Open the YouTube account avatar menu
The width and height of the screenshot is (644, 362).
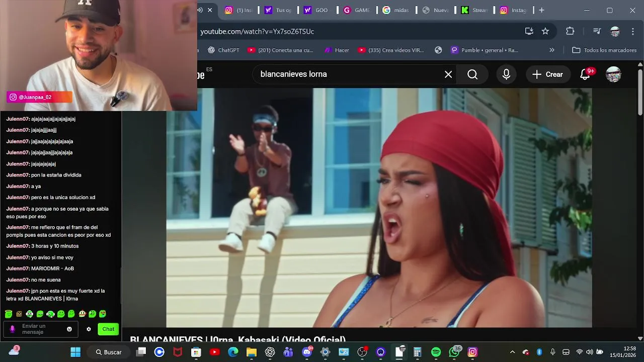(613, 74)
